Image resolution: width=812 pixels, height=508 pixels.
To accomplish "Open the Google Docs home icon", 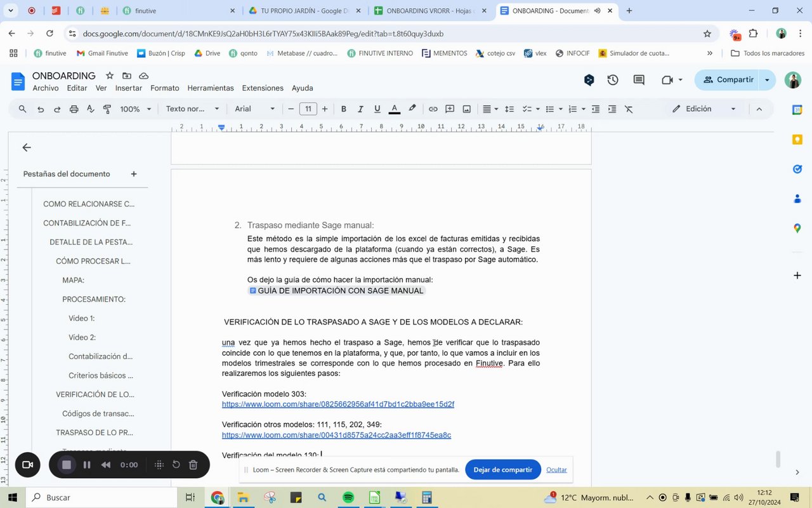I will point(18,81).
